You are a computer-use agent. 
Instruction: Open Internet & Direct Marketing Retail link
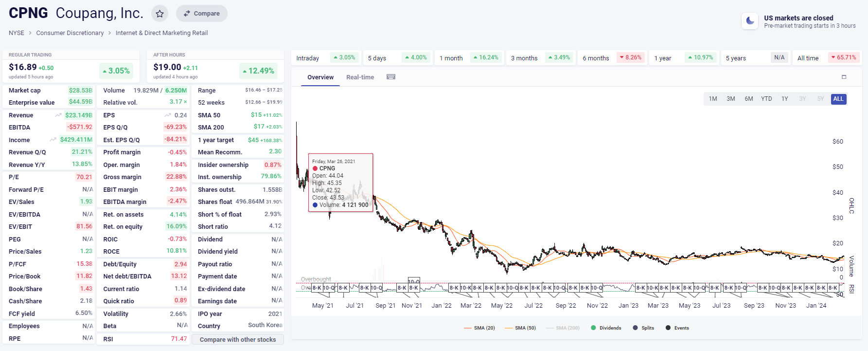[162, 33]
